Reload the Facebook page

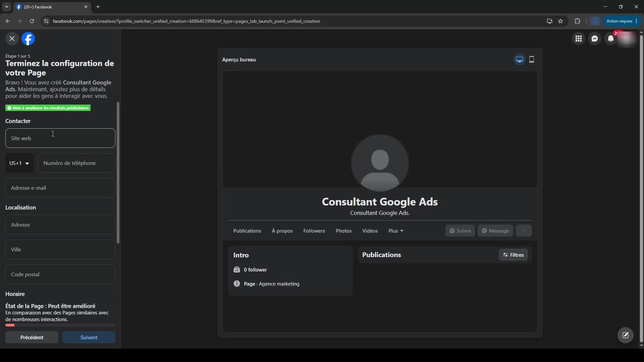tap(32, 21)
